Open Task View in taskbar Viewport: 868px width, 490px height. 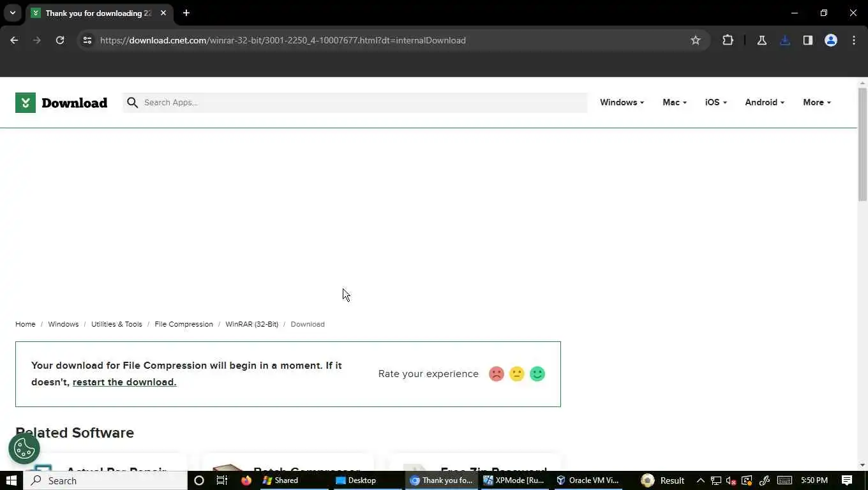[222, 480]
